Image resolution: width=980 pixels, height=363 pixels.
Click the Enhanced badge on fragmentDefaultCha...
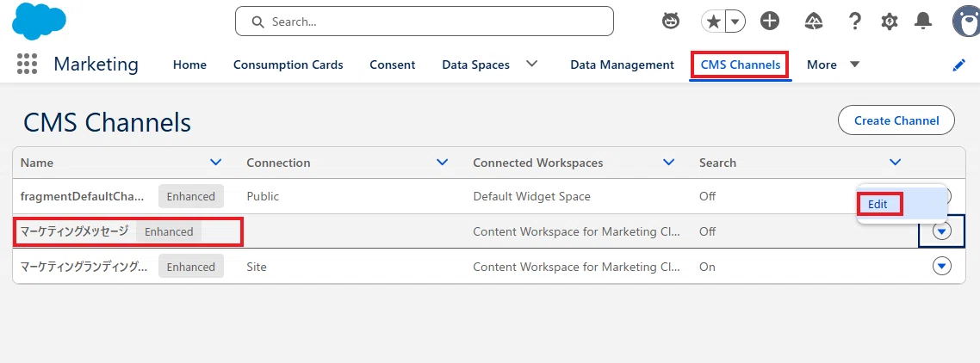click(x=190, y=196)
